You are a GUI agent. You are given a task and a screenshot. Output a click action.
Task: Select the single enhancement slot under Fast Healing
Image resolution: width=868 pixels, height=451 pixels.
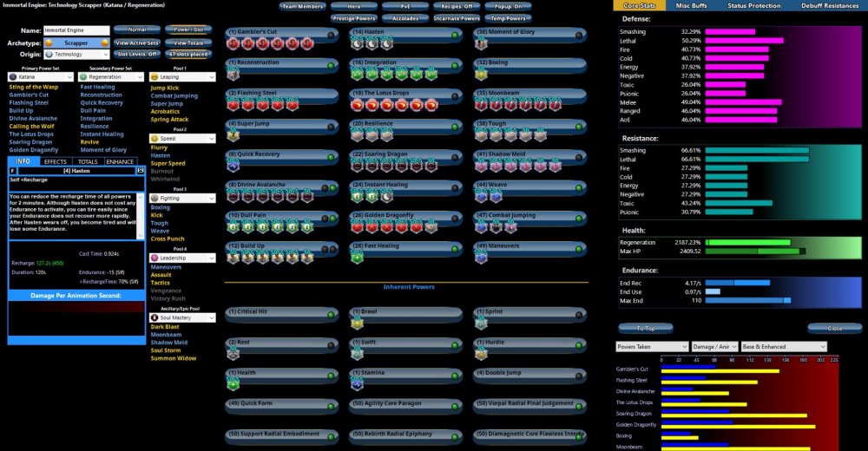click(x=358, y=258)
